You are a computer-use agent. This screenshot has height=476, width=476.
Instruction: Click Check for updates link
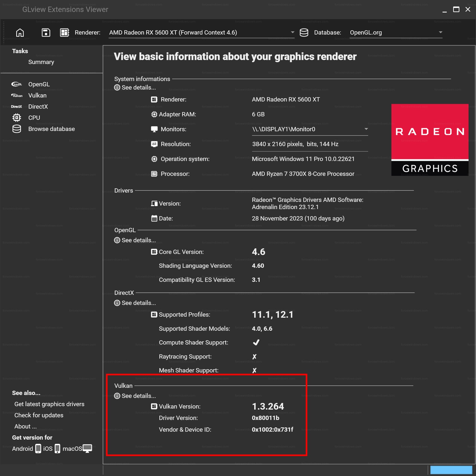tap(39, 415)
